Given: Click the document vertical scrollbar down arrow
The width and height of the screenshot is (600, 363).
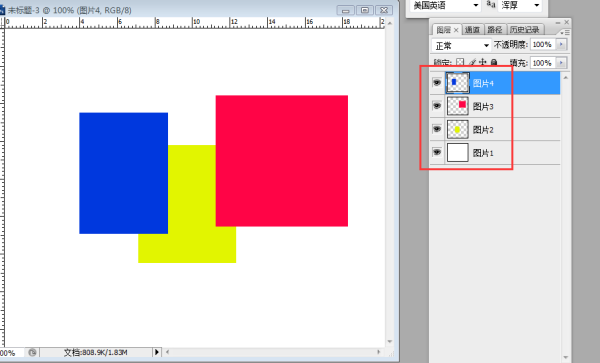Looking at the screenshot, I should [390, 342].
